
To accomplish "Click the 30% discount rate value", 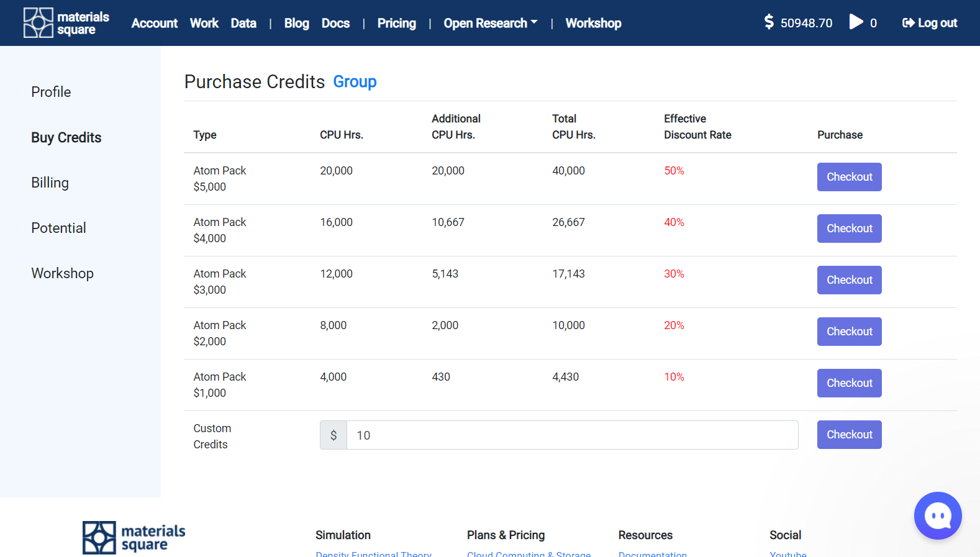I will (674, 274).
